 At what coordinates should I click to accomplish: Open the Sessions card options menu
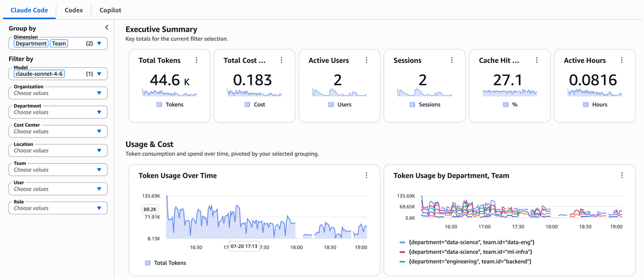click(x=452, y=61)
